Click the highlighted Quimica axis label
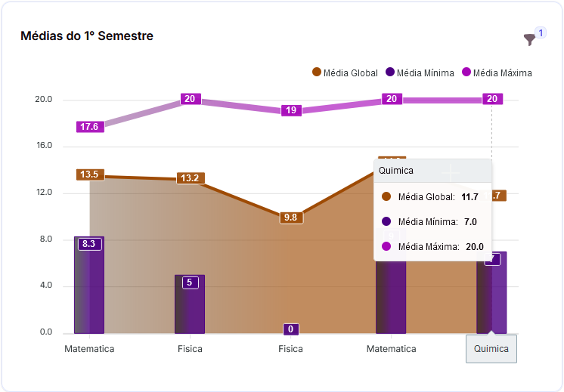This screenshot has height=392, width=564. [491, 349]
